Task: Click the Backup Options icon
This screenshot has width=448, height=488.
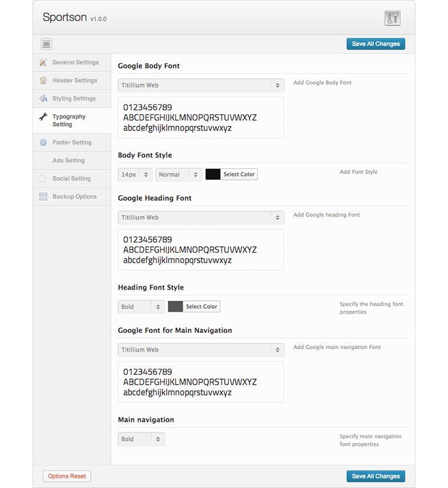Action: (x=43, y=197)
